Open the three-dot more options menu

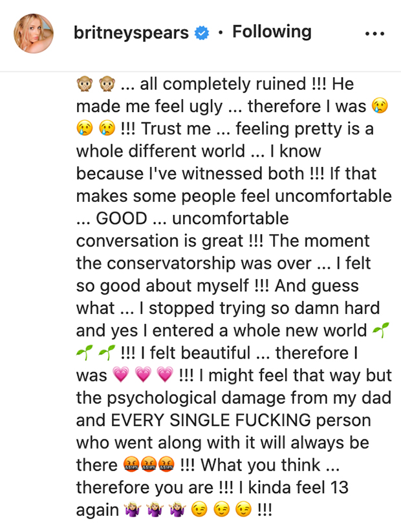[374, 34]
